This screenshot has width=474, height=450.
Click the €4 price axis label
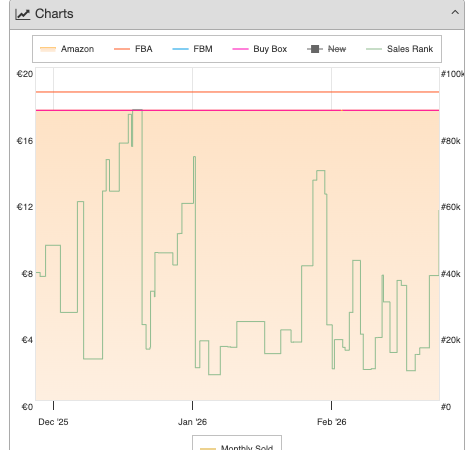(27, 340)
